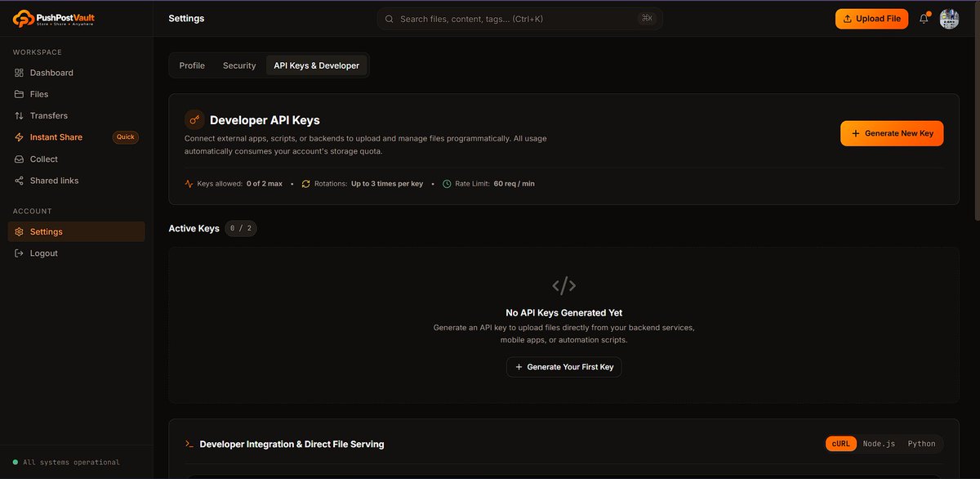This screenshot has width=980, height=479.
Task: Open Instant Share from the sidebar
Action: pos(76,137)
